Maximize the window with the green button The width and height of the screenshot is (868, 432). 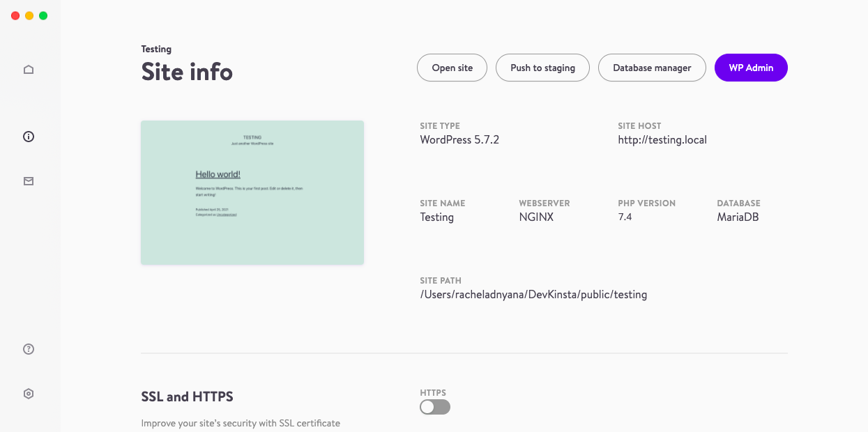43,15
